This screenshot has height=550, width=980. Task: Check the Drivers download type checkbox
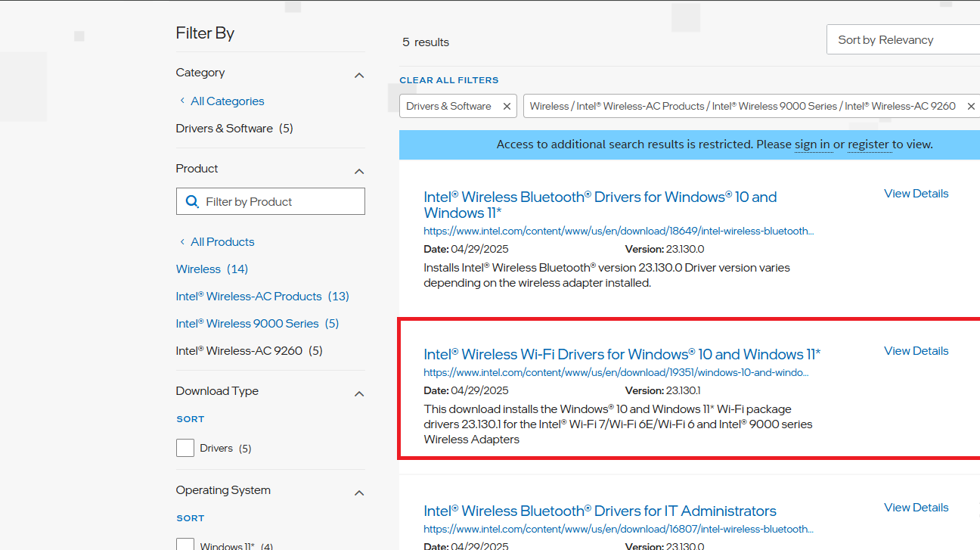click(185, 448)
